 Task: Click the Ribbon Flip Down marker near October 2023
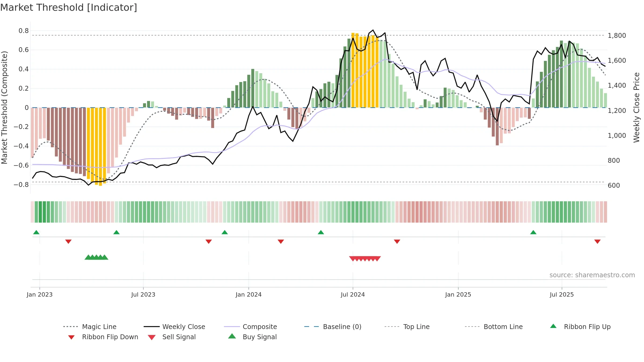pyautogui.click(x=209, y=242)
